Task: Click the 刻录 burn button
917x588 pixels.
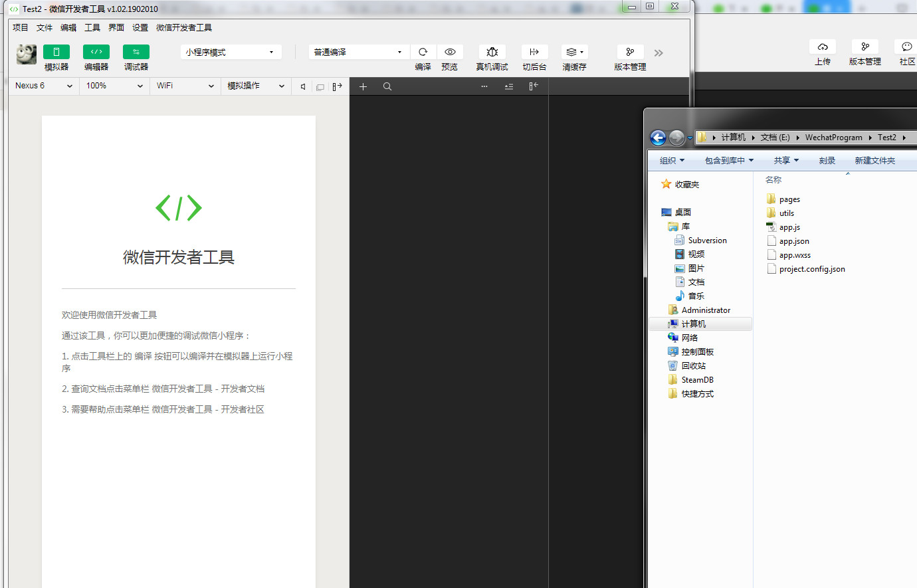Action: point(827,161)
